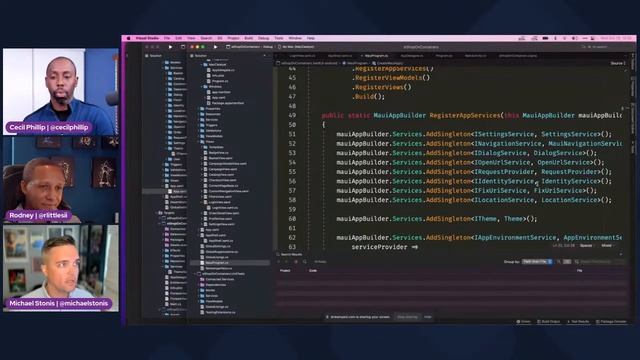This screenshot has height=360, width=640.
Task: Switch to the AppDelegate.cs editor tab
Action: click(x=411, y=56)
